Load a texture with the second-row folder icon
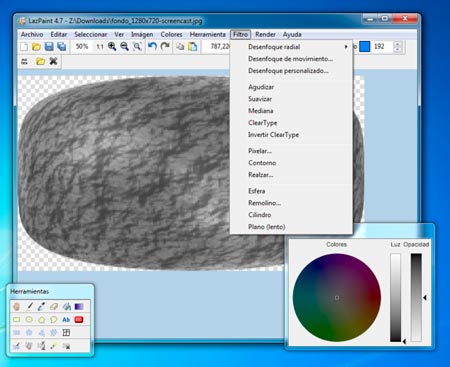Screen dimensions: 450x367 pos(40,61)
